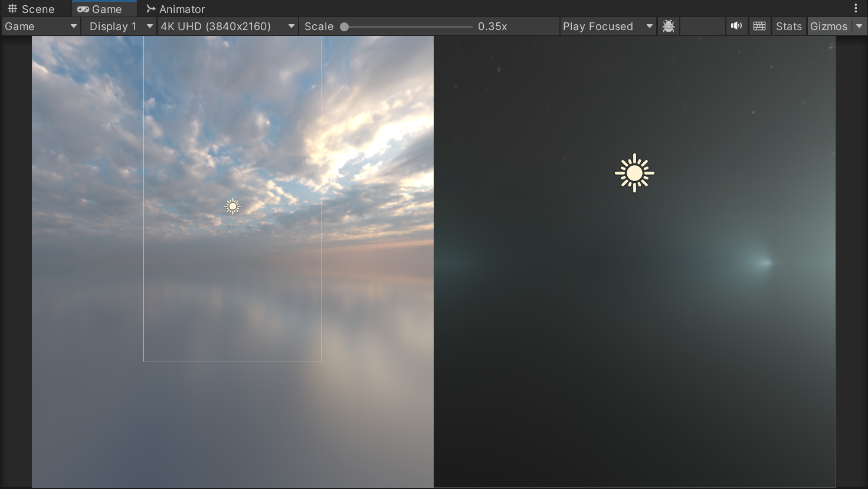Show the Stats overlay
Viewport: 868px width, 489px height.
click(x=788, y=27)
